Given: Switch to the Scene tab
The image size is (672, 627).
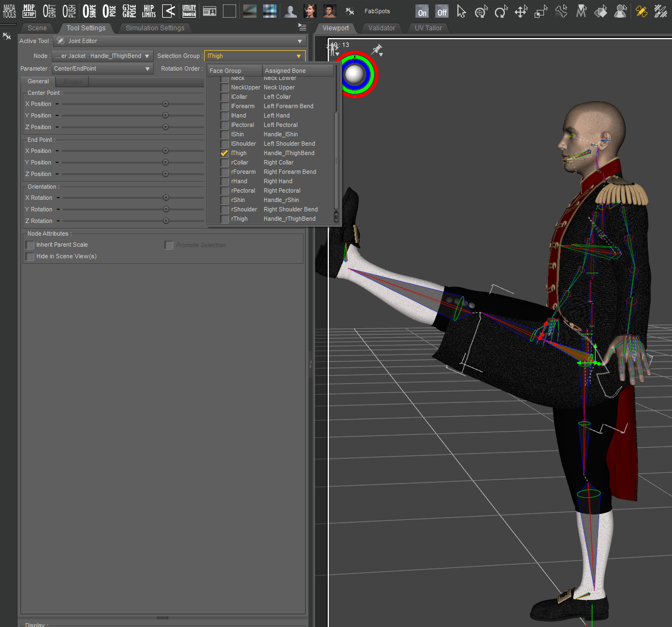Looking at the screenshot, I should point(37,28).
